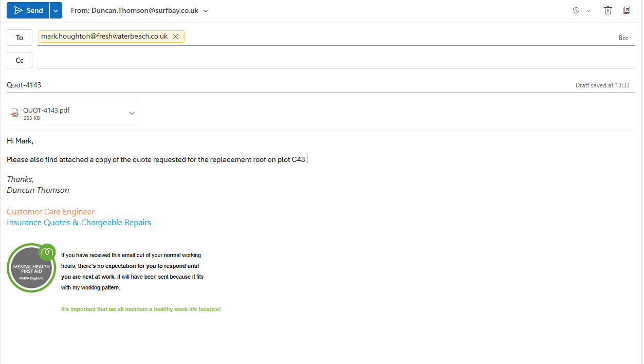Click the paper plane Send icon
644x364 pixels.
click(19, 10)
